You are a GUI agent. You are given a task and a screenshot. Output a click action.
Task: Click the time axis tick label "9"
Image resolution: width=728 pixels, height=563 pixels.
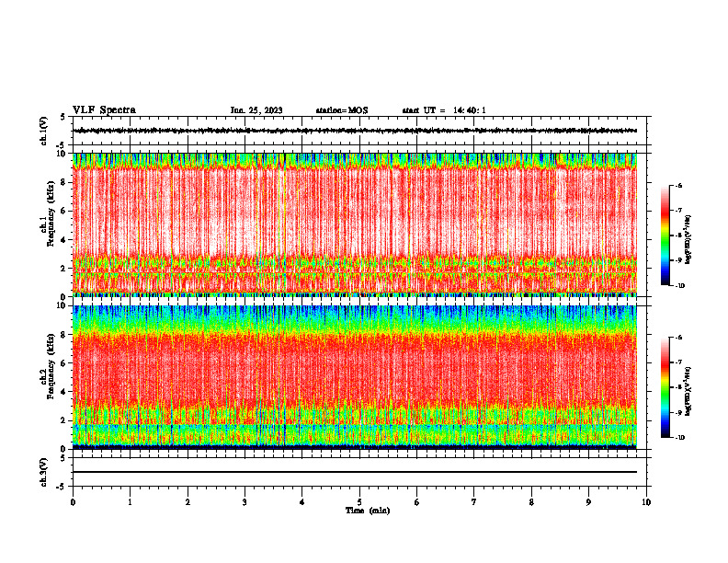588,502
